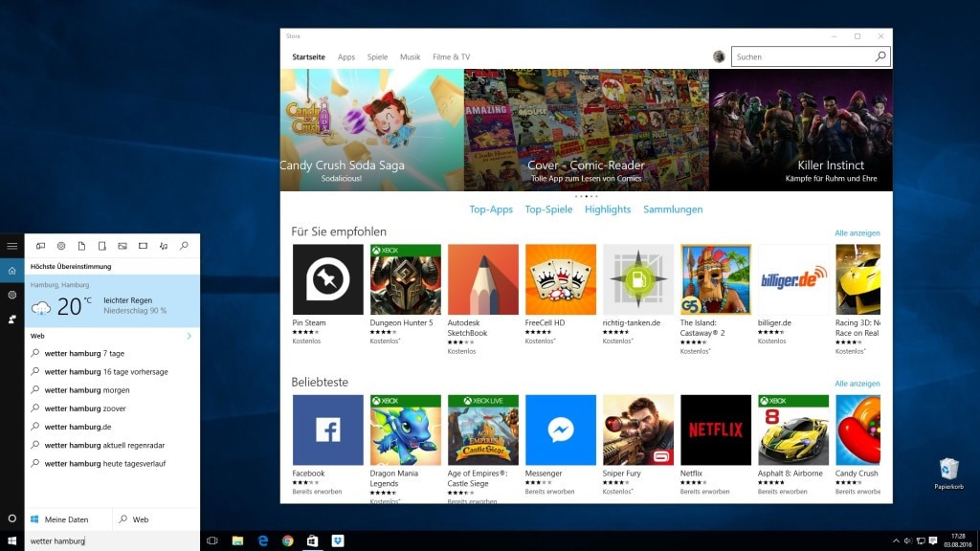Open the Spiele tab
The width and height of the screenshot is (980, 551).
pyautogui.click(x=377, y=56)
